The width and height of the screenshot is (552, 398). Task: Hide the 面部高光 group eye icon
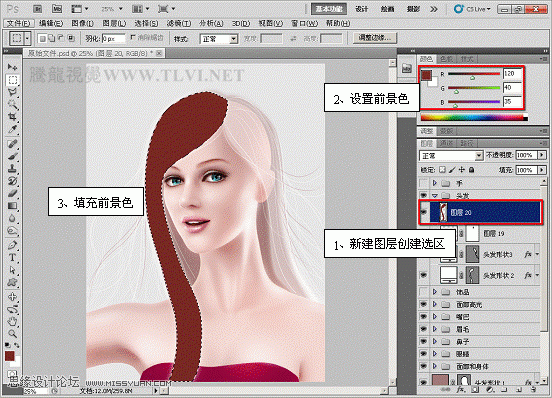[424, 304]
